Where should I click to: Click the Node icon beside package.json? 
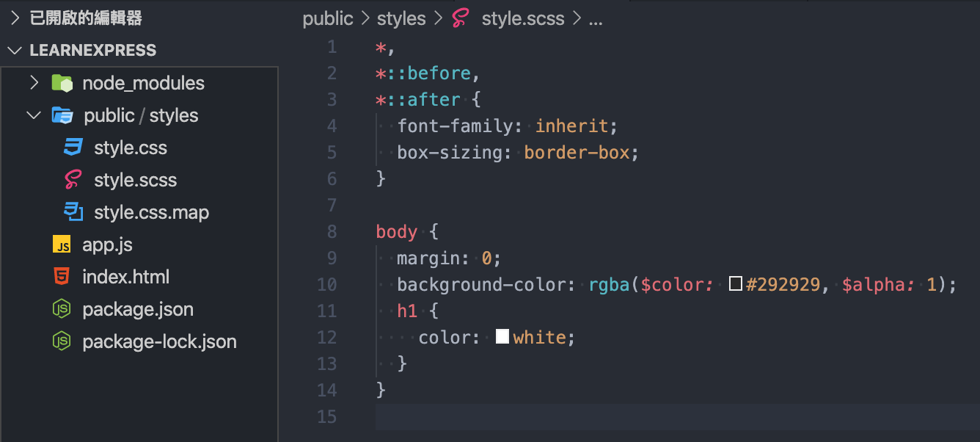pyautogui.click(x=62, y=309)
